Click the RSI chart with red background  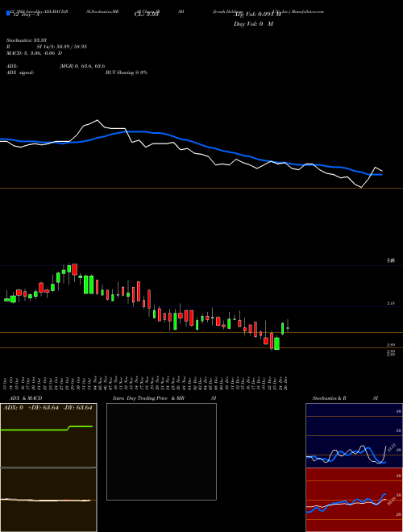tap(354, 500)
